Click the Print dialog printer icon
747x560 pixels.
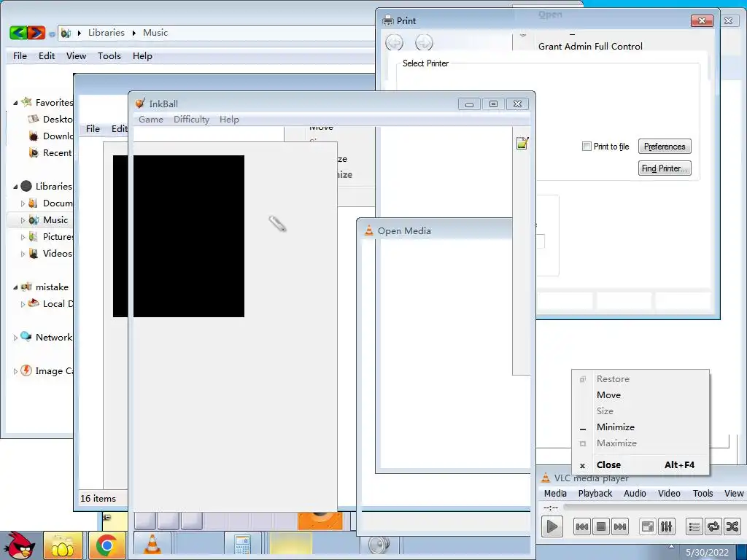point(388,20)
